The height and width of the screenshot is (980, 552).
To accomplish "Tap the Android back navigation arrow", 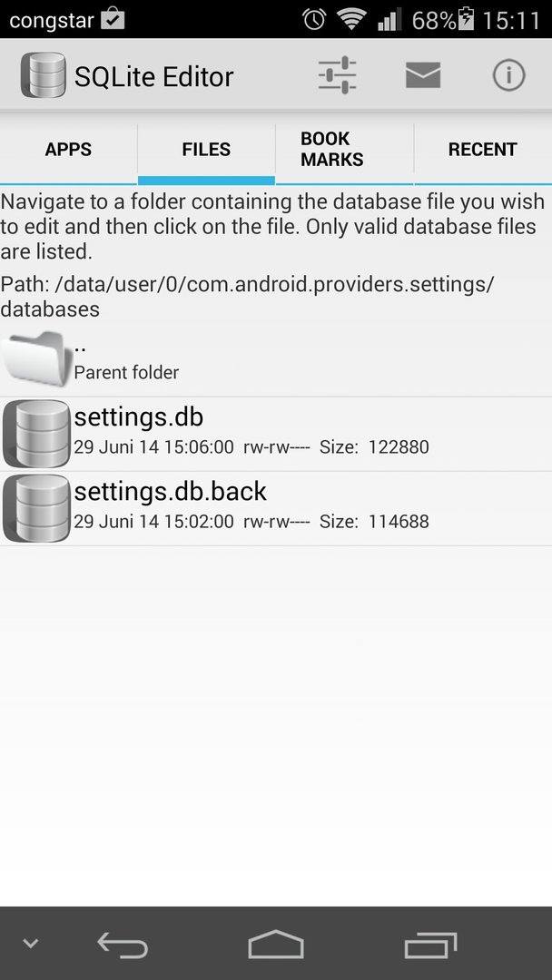I will (x=123, y=945).
